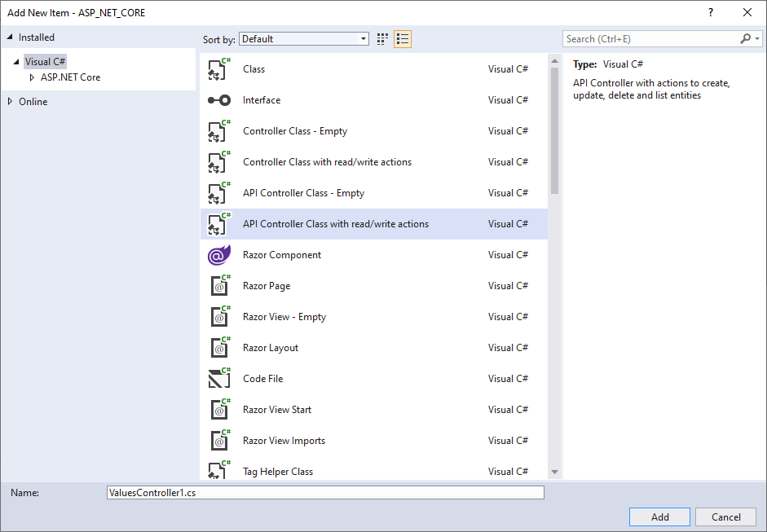Click the selected API Controller read/write icon
This screenshot has height=532, width=767.
pyautogui.click(x=218, y=224)
